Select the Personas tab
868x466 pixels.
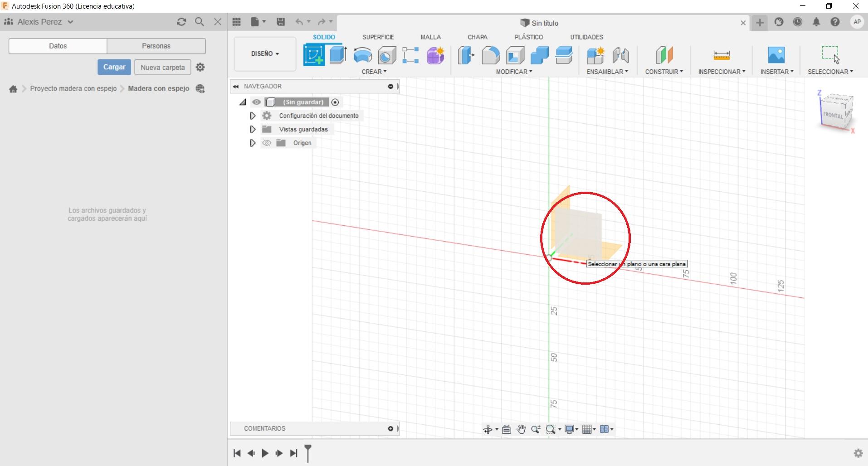(156, 46)
